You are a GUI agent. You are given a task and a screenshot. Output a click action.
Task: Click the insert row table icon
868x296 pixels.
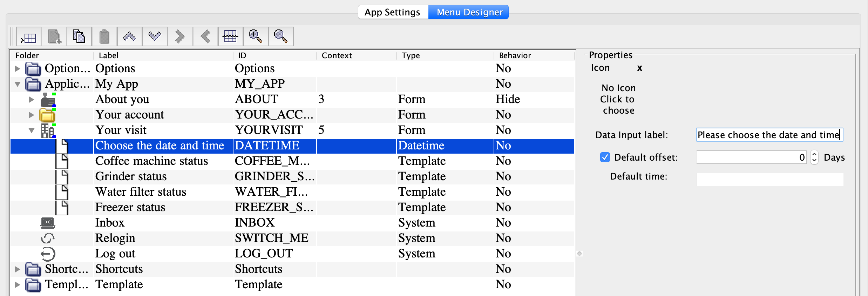pos(29,37)
